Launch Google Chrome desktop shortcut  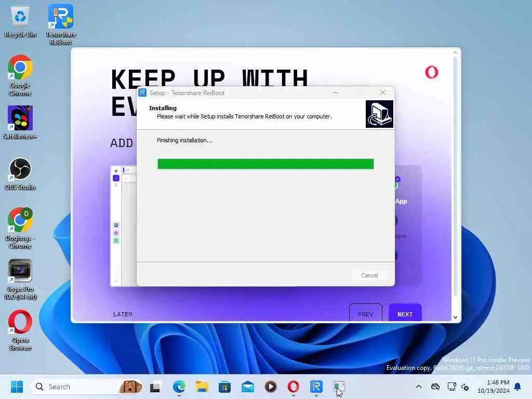click(20, 75)
